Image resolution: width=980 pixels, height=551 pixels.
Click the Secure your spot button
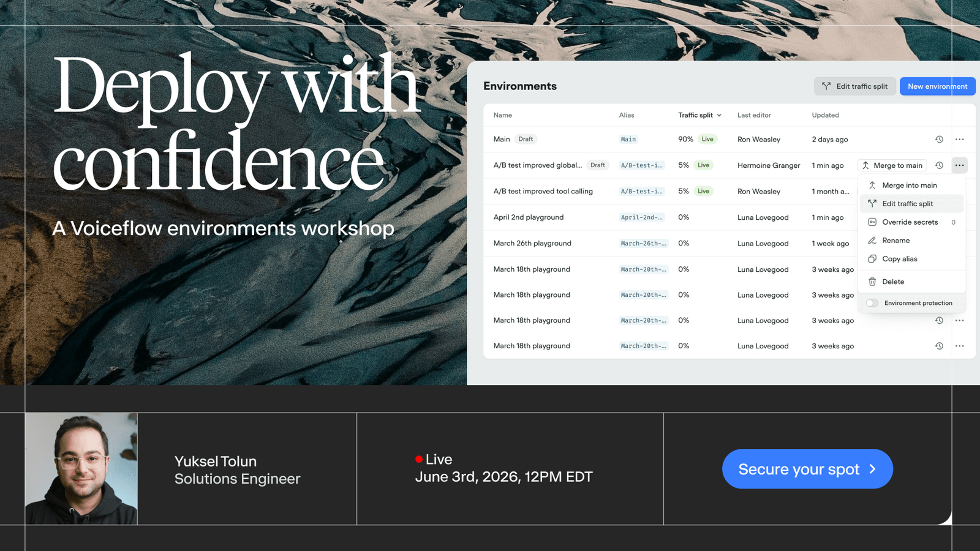click(x=807, y=469)
